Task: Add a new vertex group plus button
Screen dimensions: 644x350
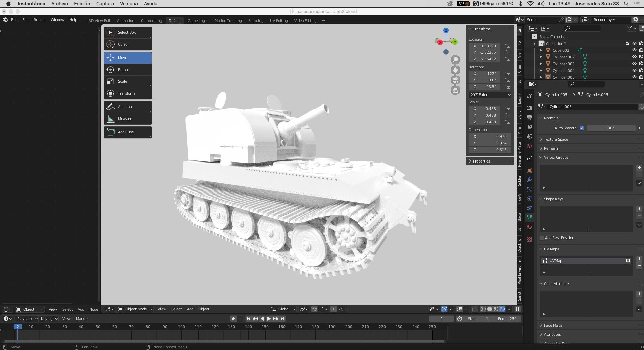Action: [x=639, y=168]
